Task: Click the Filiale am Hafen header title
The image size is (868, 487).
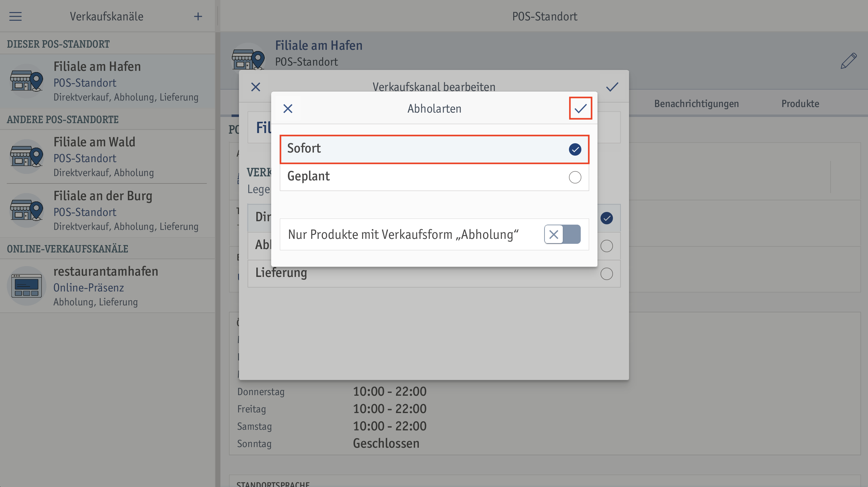Action: (x=319, y=45)
